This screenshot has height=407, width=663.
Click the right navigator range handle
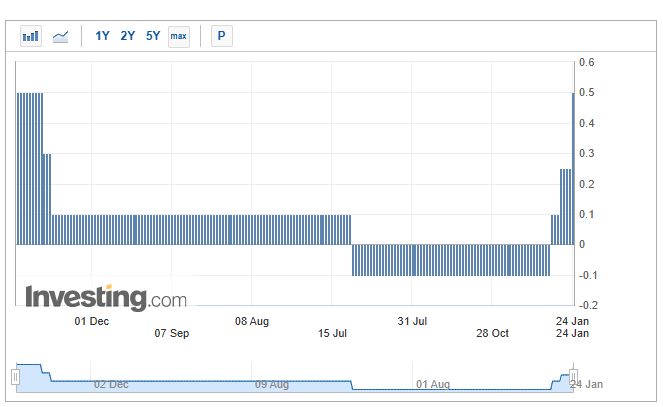[574, 376]
